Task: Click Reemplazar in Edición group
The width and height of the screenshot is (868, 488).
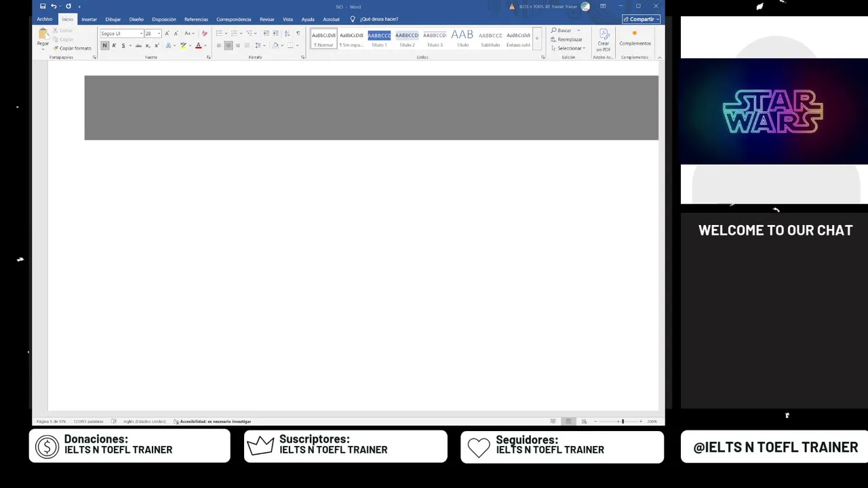Action: [x=566, y=39]
